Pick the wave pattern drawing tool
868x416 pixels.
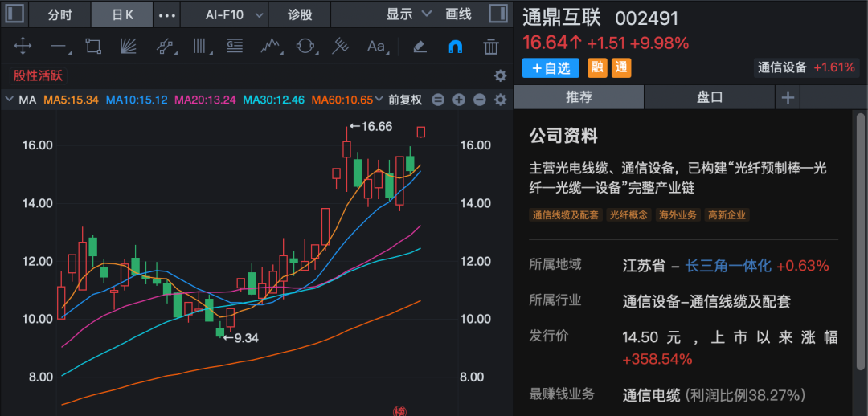(x=270, y=47)
